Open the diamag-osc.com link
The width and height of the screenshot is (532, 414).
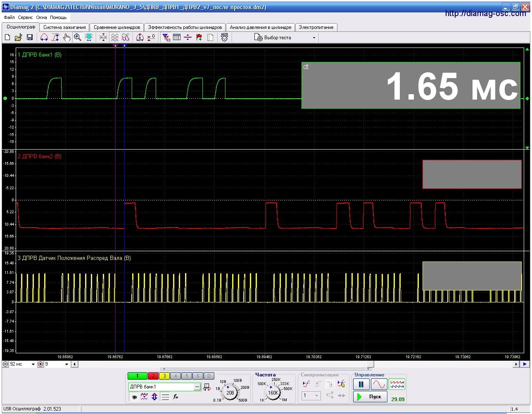point(485,14)
